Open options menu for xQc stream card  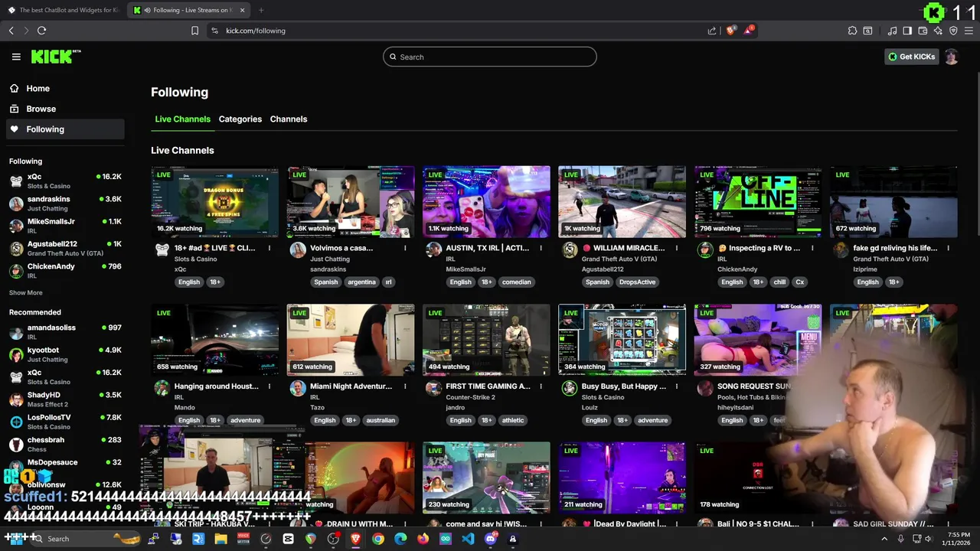[269, 248]
